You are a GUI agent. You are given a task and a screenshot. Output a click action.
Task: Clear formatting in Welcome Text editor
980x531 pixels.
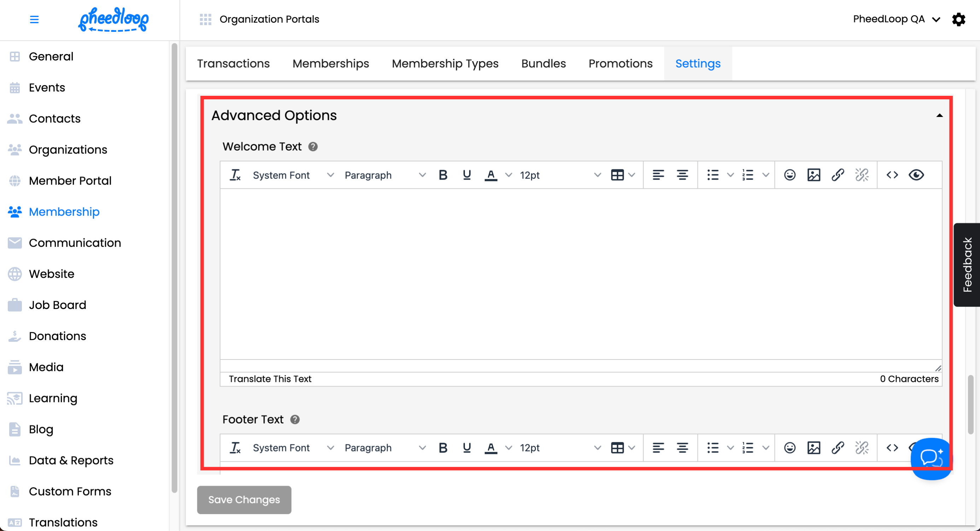(235, 175)
